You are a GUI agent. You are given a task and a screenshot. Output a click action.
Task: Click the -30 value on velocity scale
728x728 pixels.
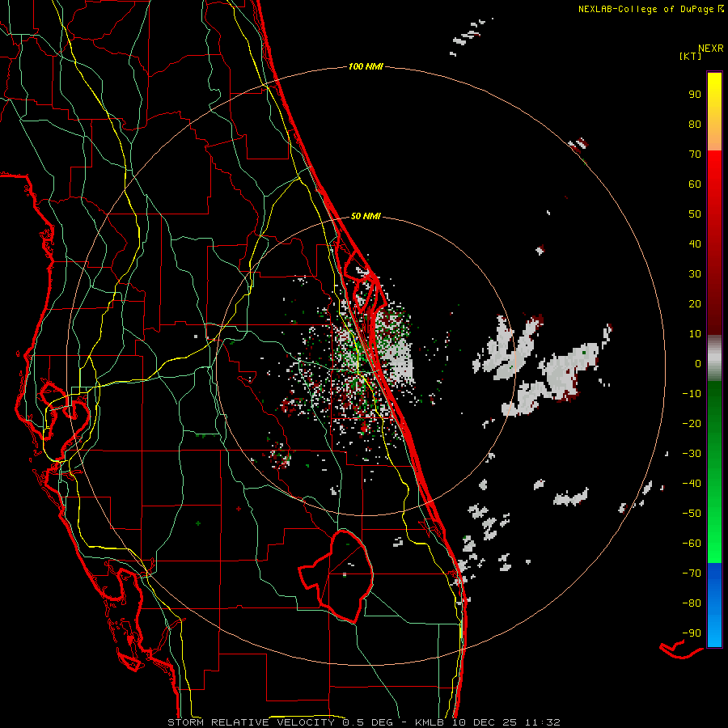point(692,454)
